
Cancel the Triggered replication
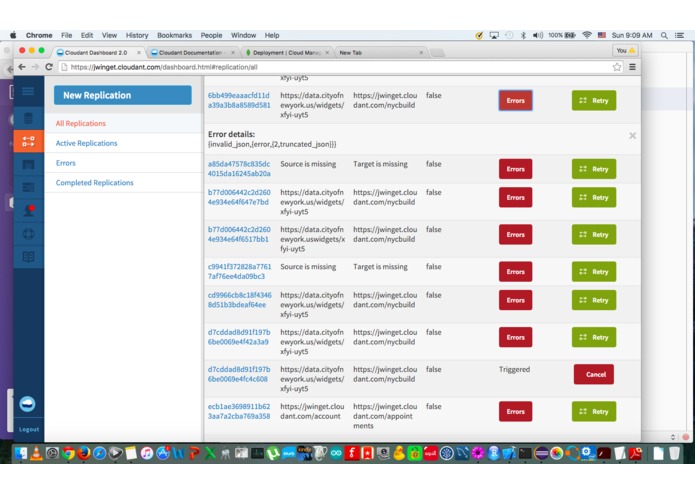pos(594,374)
